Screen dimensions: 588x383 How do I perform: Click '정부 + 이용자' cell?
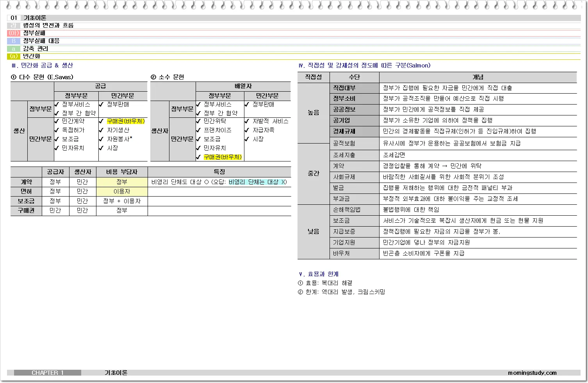click(x=122, y=201)
